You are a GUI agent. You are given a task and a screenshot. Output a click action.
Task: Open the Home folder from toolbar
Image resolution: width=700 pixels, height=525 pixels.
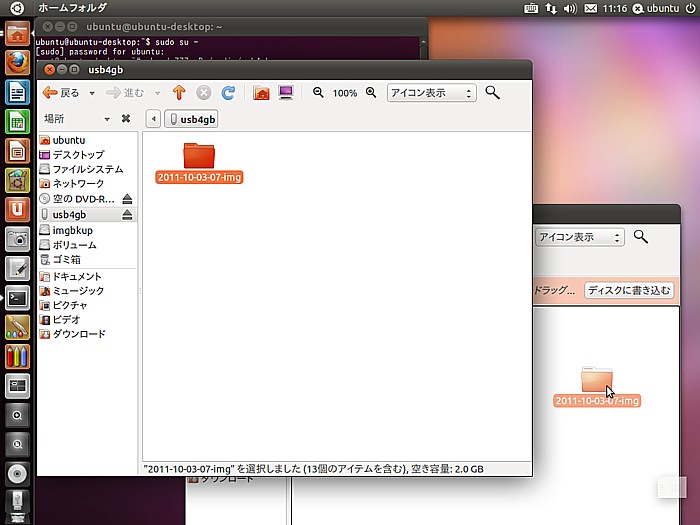point(261,93)
